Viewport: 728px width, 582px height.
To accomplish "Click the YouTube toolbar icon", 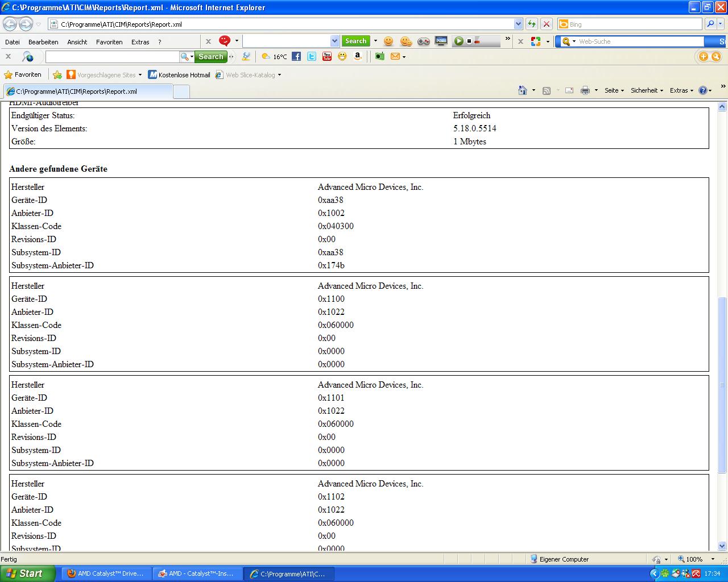I will pyautogui.click(x=327, y=56).
